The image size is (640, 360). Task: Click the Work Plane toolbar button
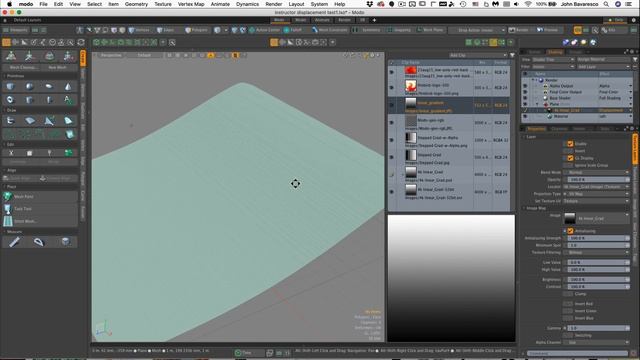click(431, 30)
